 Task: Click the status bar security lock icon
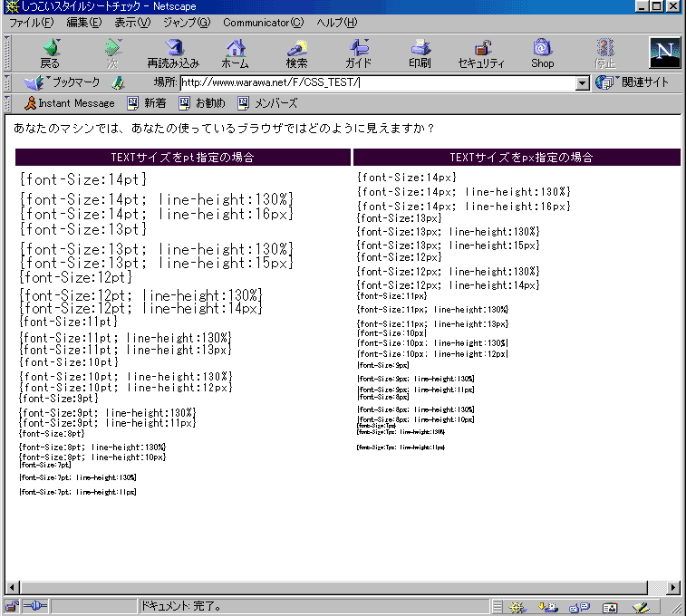[12, 606]
